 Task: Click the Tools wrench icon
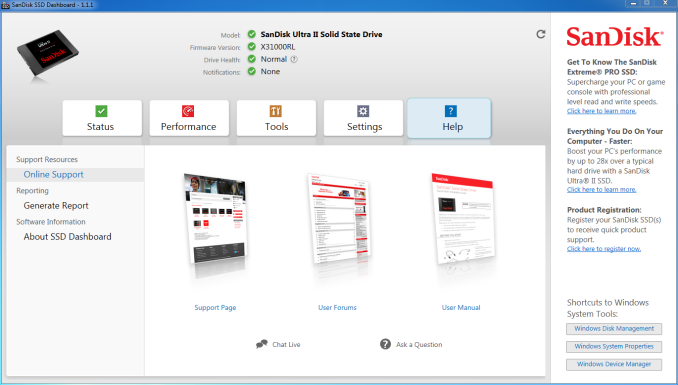(276, 111)
